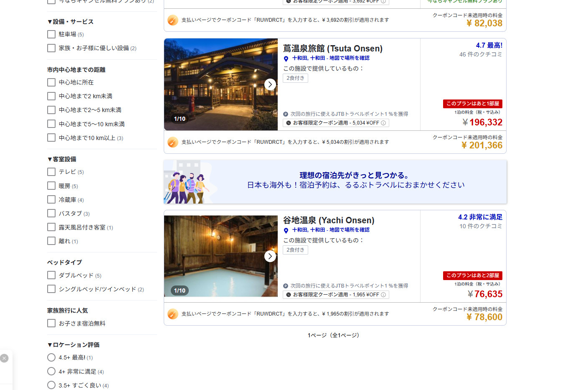Click map pin icon under Yachi Onsen
Screen dimensions: 588x390
[x=286, y=230]
